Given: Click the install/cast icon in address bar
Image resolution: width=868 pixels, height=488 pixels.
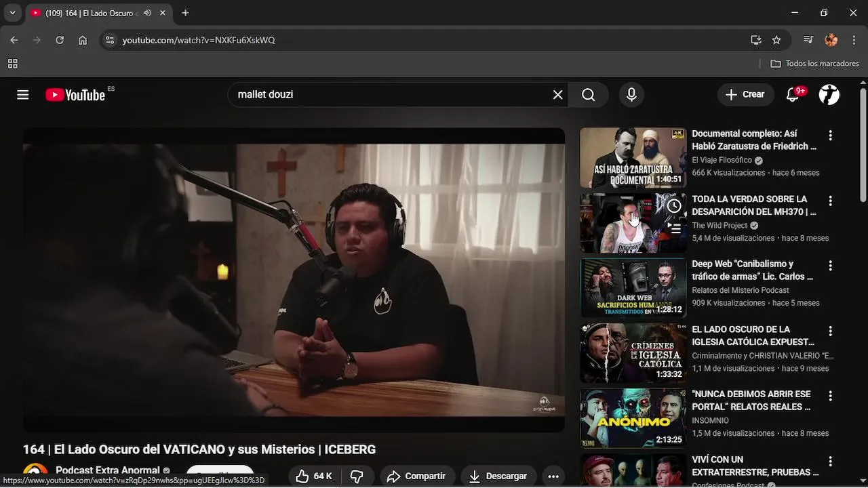Looking at the screenshot, I should (756, 40).
